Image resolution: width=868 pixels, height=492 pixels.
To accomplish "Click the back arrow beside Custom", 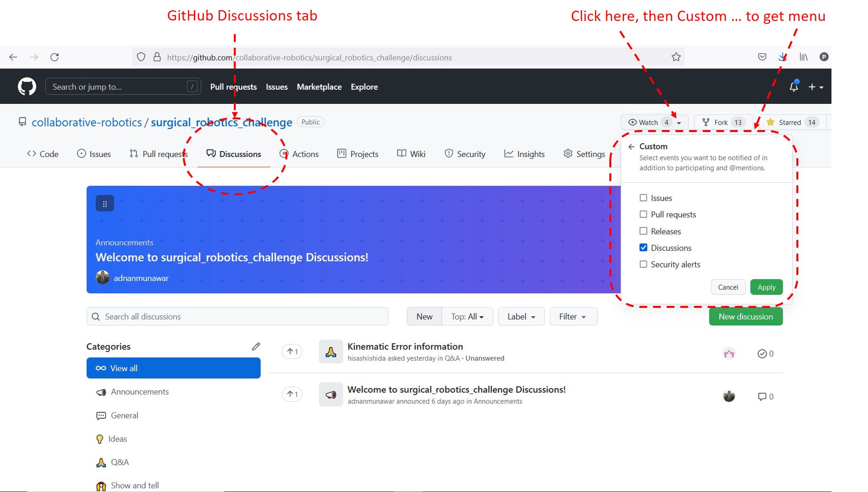I will pos(631,147).
